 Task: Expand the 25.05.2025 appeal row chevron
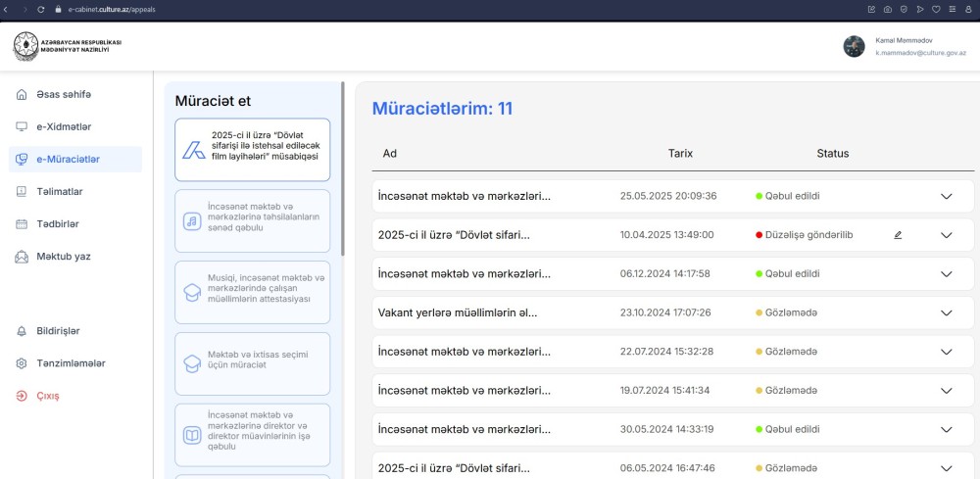[x=946, y=196]
